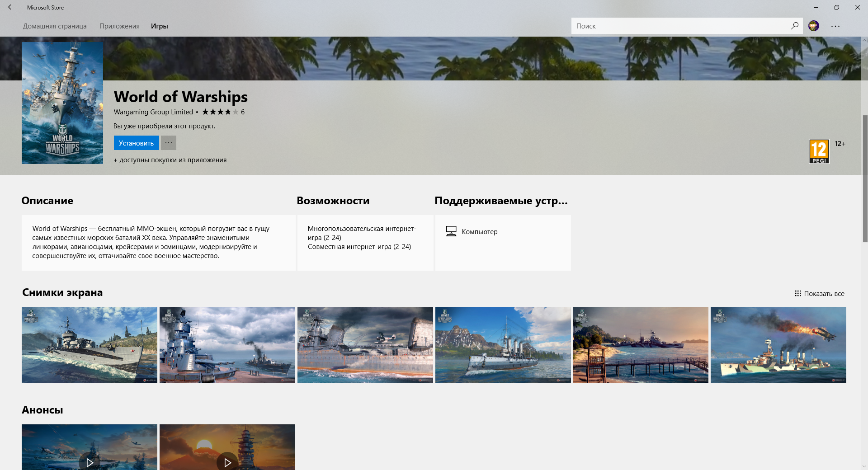Select the Игры tab

pos(160,26)
